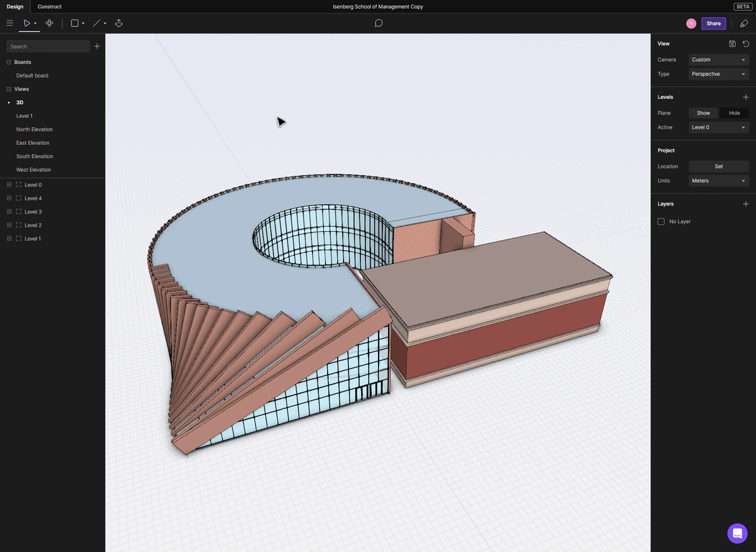Open the Default board
The height and width of the screenshot is (552, 756).
point(32,76)
